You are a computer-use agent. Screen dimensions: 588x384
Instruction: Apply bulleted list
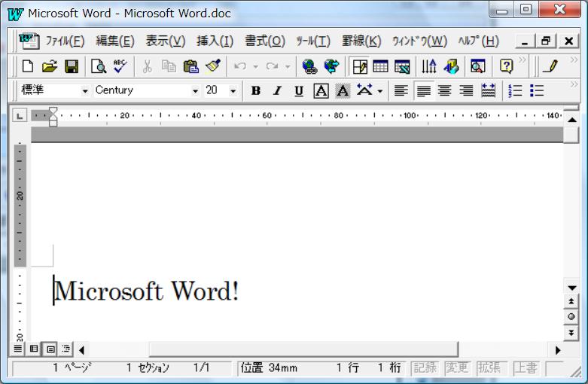point(537,91)
